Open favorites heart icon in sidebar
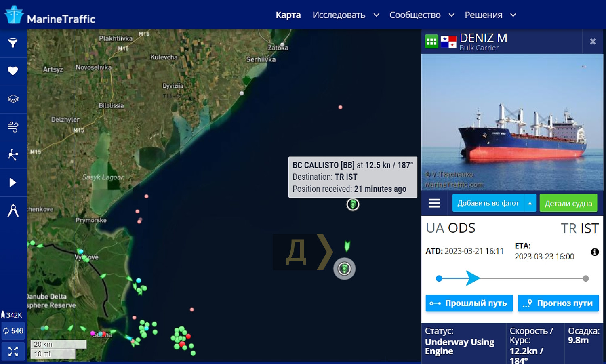 (13, 71)
